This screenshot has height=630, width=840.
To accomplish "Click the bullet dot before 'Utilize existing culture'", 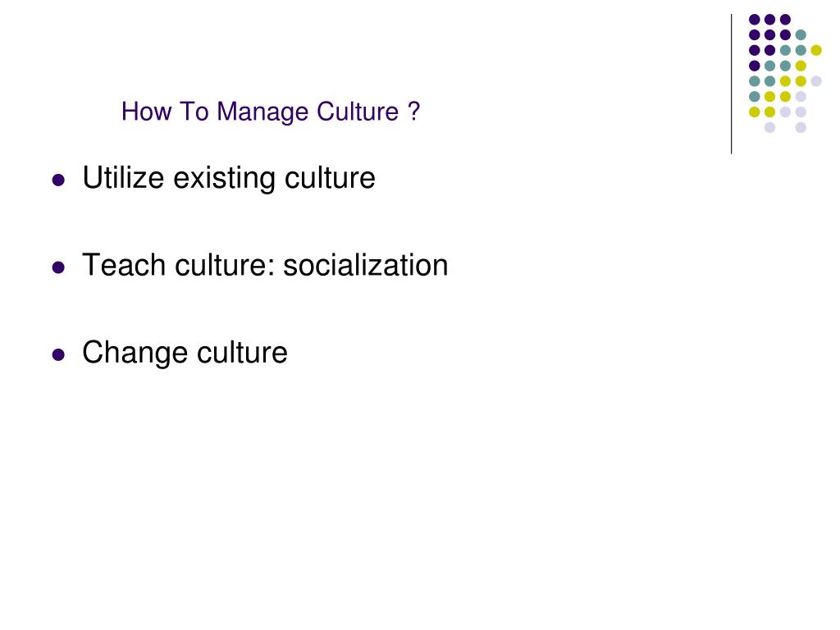I will [58, 180].
